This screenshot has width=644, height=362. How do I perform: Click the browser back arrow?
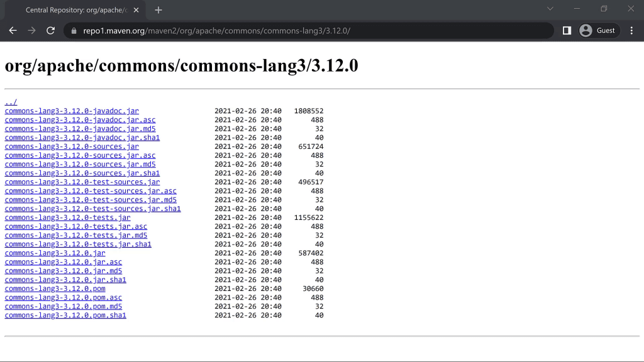click(x=13, y=30)
